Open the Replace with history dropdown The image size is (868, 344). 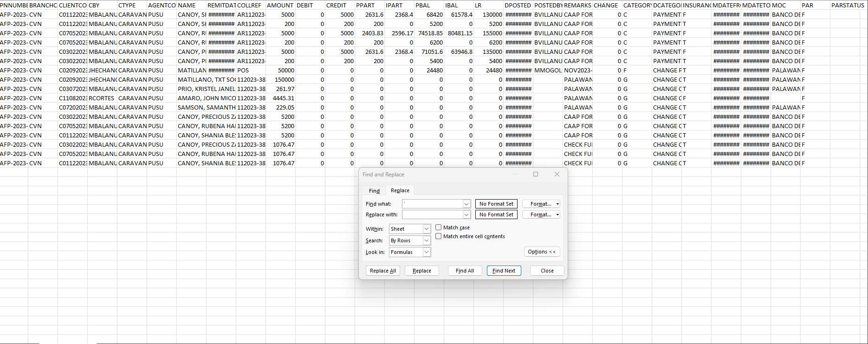point(466,214)
